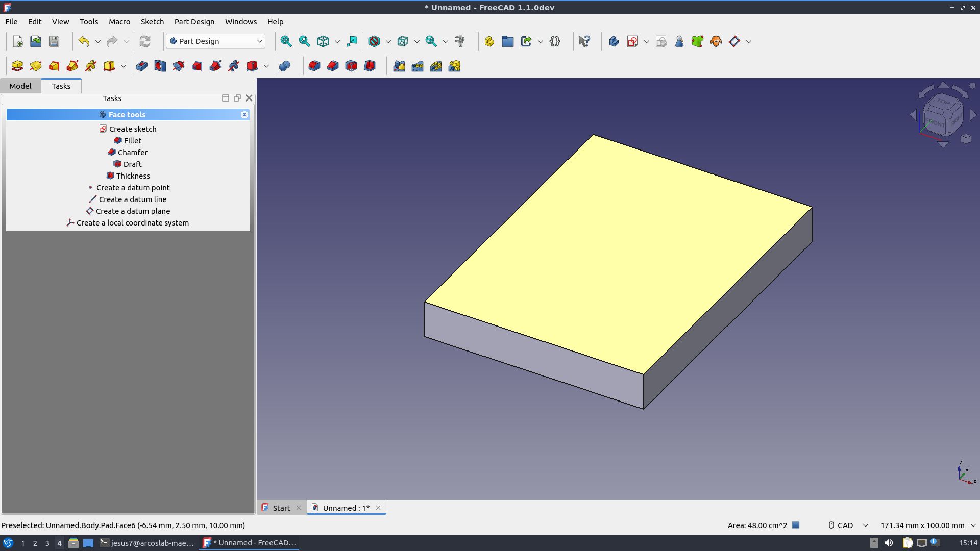Select the yellow top face of the solid
Image resolution: width=980 pixels, height=551 pixels.
point(619,254)
